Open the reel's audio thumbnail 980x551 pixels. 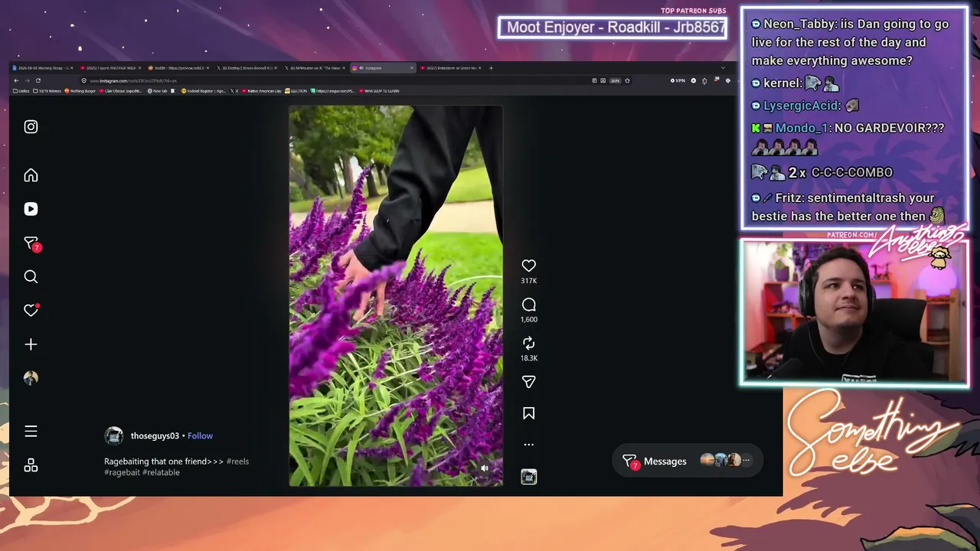[528, 477]
